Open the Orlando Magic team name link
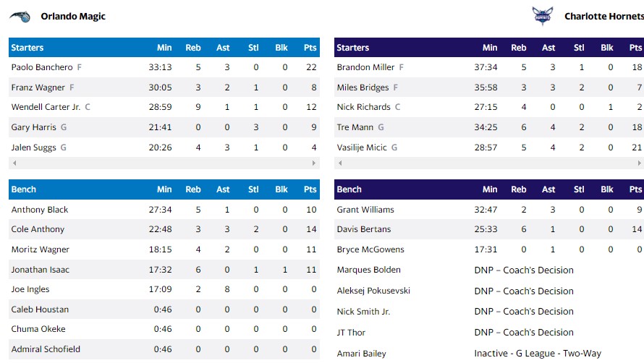The height and width of the screenshot is (363, 644). pyautogui.click(x=73, y=16)
